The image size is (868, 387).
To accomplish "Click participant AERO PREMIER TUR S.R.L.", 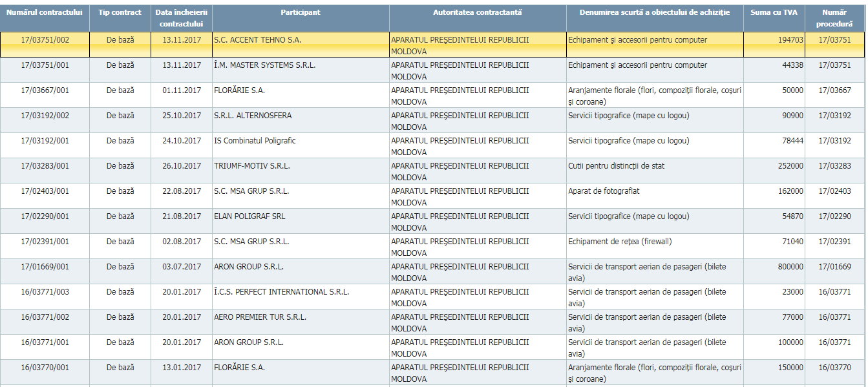I will click(260, 317).
